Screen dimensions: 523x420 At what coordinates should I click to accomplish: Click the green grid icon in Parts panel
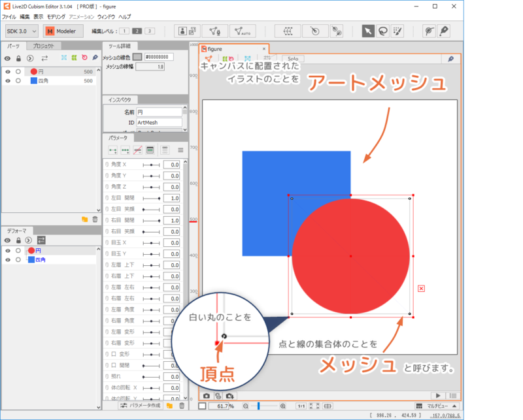(x=74, y=57)
